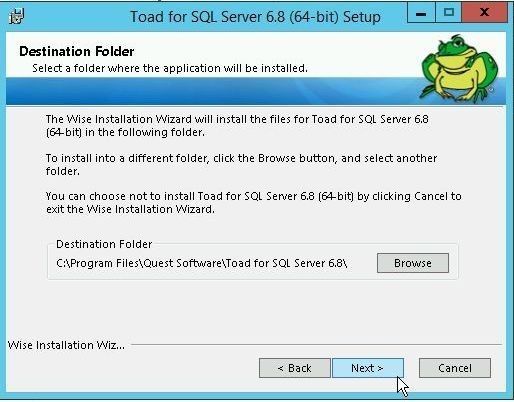This screenshot has height=402, width=514.
Task: Click the 'You can choose not to install' paragraph
Action: pos(254,203)
